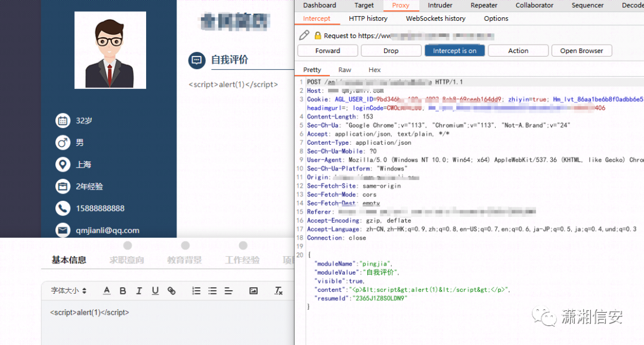
Task: Select the Intercept sub-tab
Action: (317, 18)
